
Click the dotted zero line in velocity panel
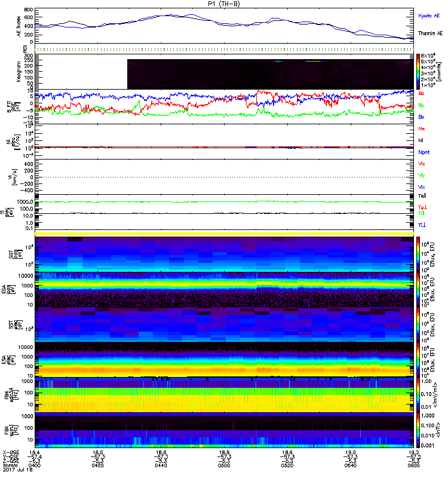click(x=224, y=177)
